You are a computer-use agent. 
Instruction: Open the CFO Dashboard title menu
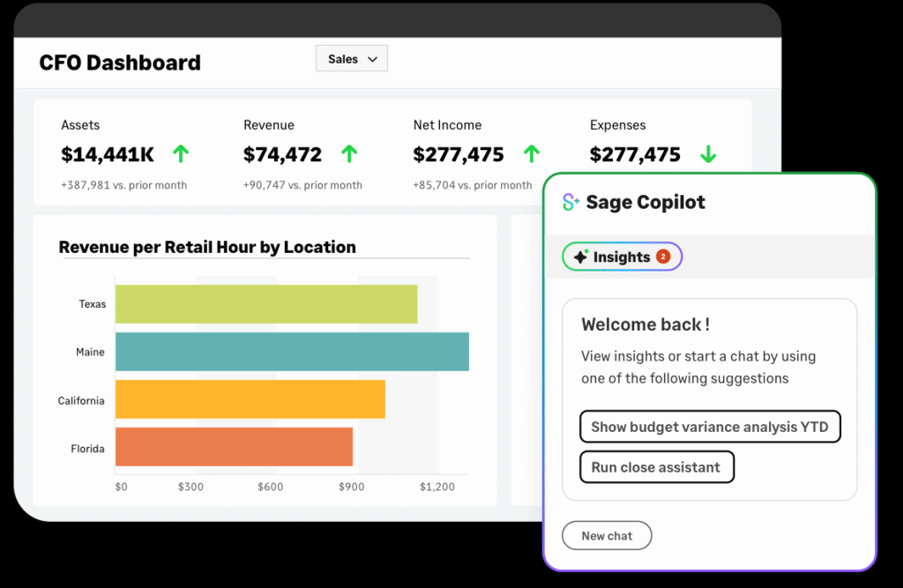120,63
